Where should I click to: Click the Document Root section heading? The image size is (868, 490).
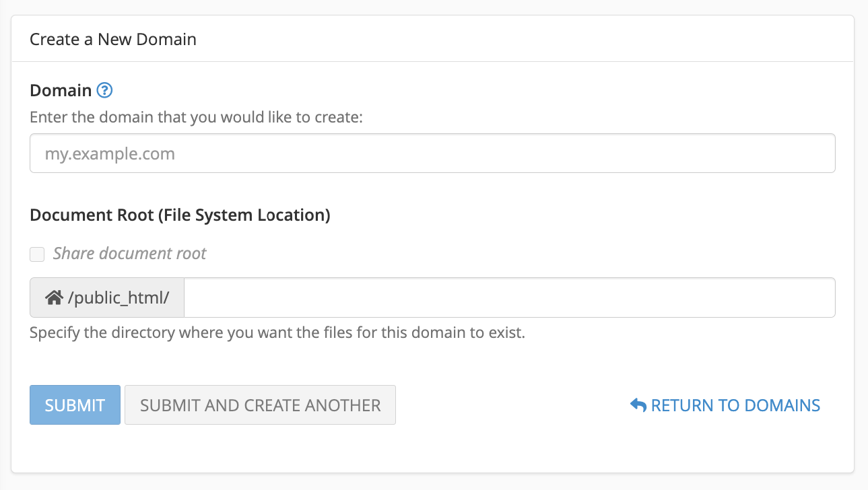(x=180, y=215)
